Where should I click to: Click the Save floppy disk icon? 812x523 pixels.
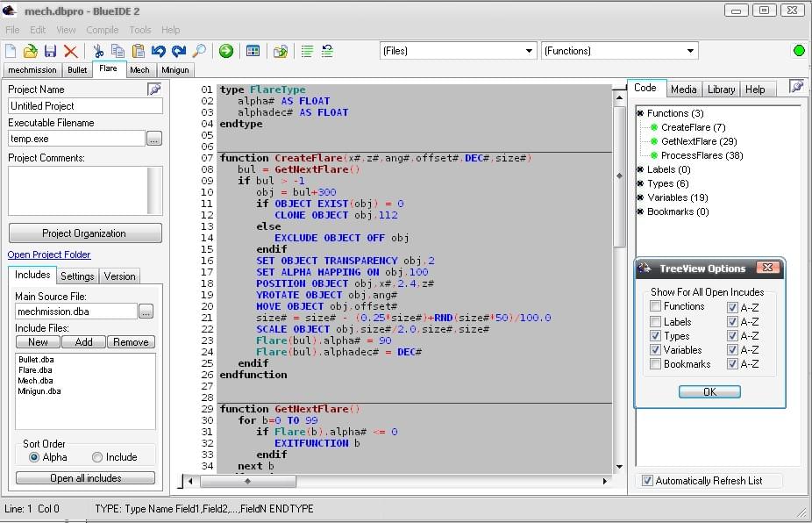(x=50, y=51)
